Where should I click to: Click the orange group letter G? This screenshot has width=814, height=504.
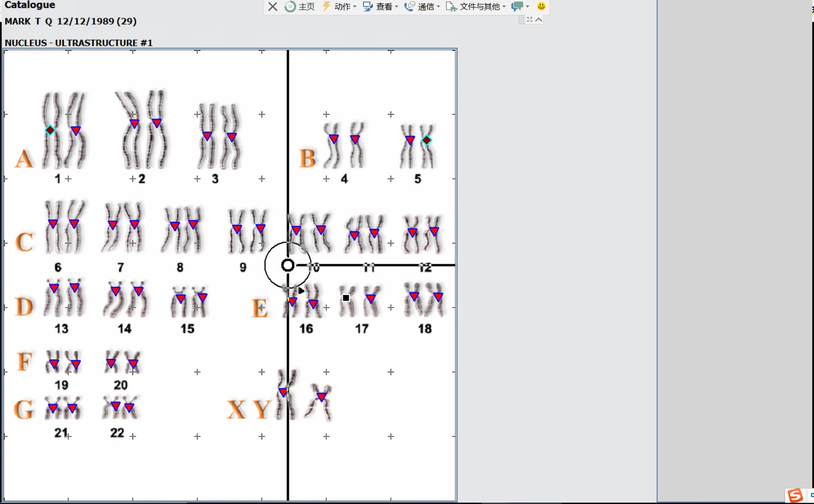pyautogui.click(x=24, y=409)
